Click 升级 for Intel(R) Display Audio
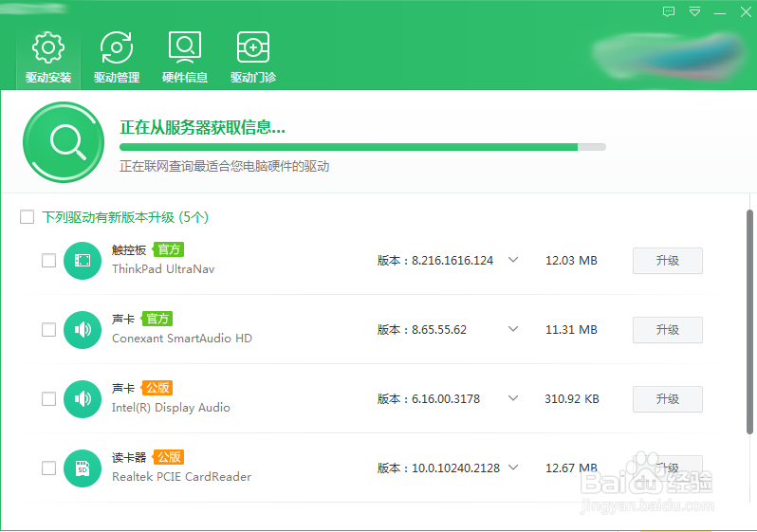 pos(668,398)
